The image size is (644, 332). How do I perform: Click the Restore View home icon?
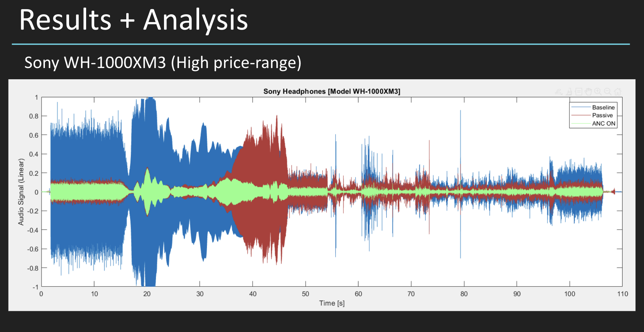[618, 92]
